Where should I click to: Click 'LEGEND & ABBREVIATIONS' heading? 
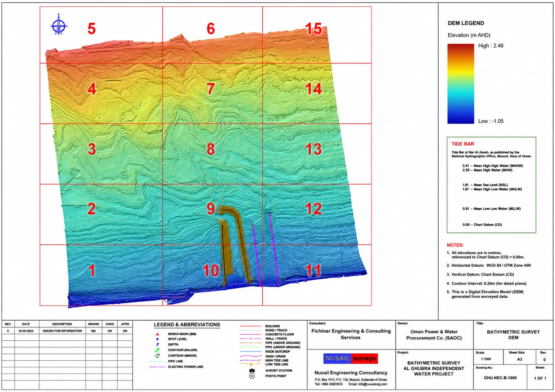click(x=187, y=325)
